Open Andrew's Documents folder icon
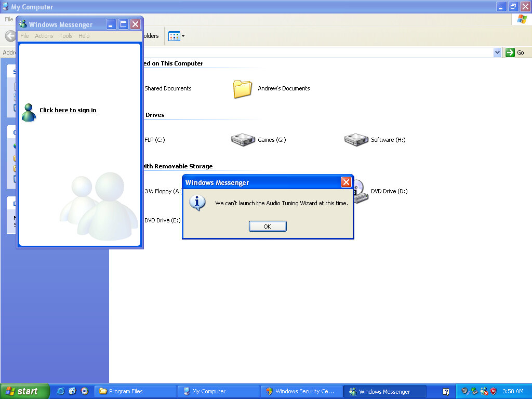The image size is (532, 399). (242, 89)
